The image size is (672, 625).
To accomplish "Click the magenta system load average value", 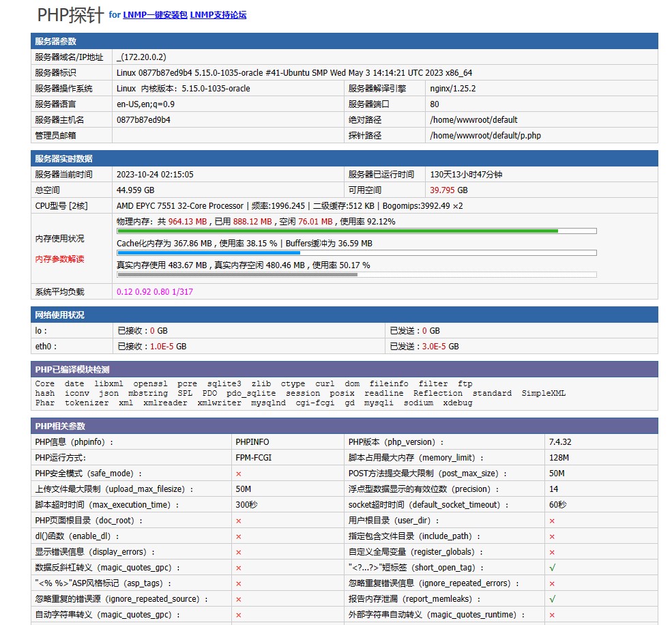I will click(155, 292).
